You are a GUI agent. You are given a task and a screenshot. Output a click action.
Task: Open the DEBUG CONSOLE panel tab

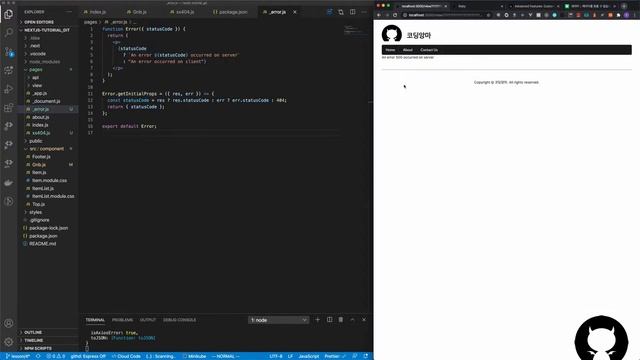click(x=180, y=320)
